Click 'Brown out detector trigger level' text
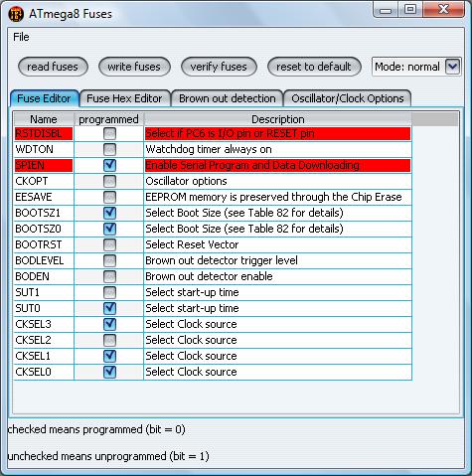The width and height of the screenshot is (472, 476). coord(222,260)
